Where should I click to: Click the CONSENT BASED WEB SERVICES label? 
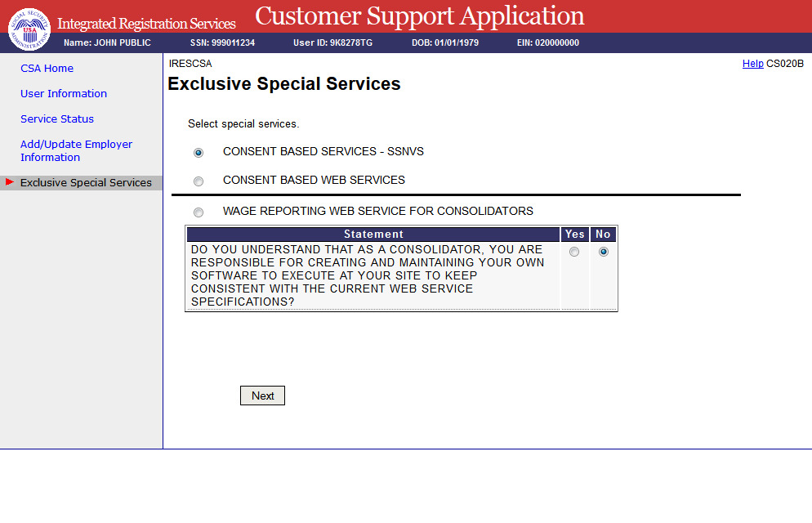click(x=314, y=181)
